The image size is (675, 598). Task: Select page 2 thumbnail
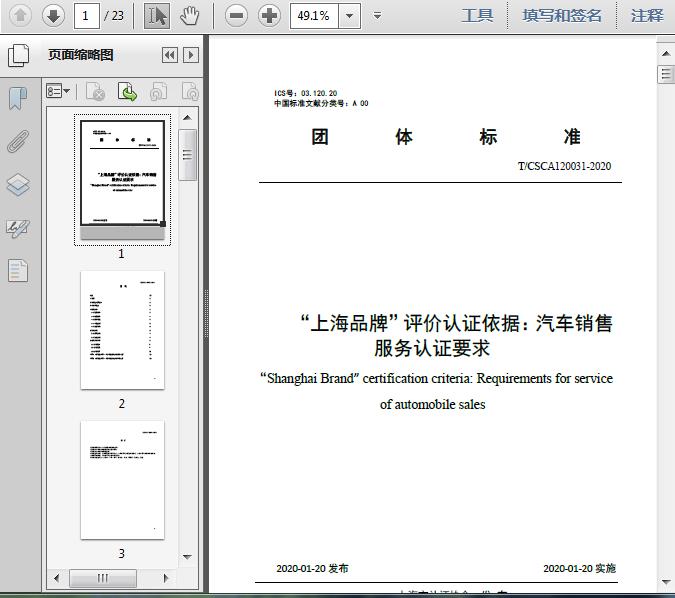122,330
